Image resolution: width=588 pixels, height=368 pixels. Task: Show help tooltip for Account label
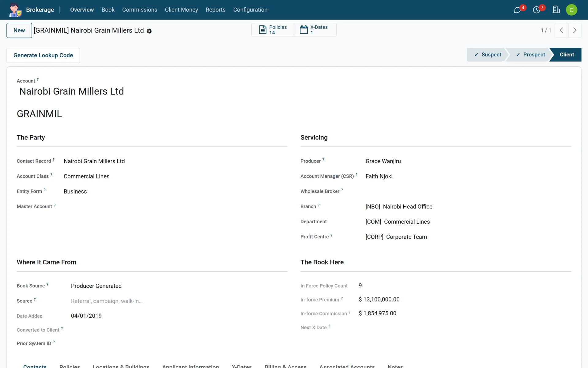pyautogui.click(x=38, y=79)
